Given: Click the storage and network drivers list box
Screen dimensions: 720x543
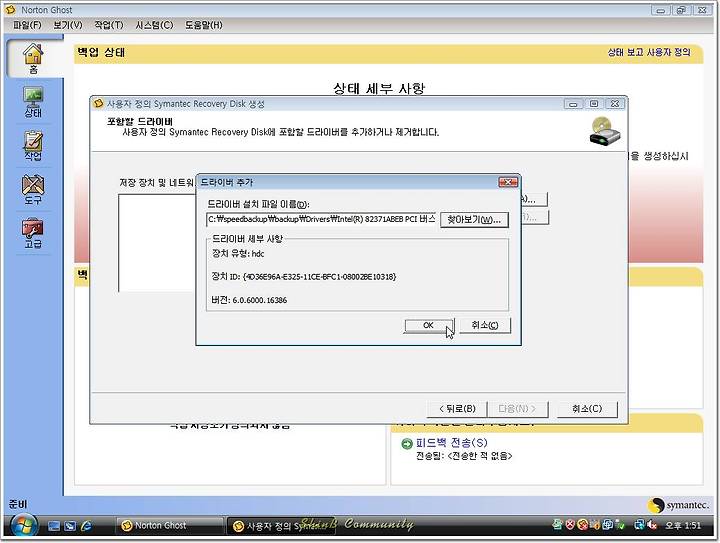Looking at the screenshot, I should point(157,243).
